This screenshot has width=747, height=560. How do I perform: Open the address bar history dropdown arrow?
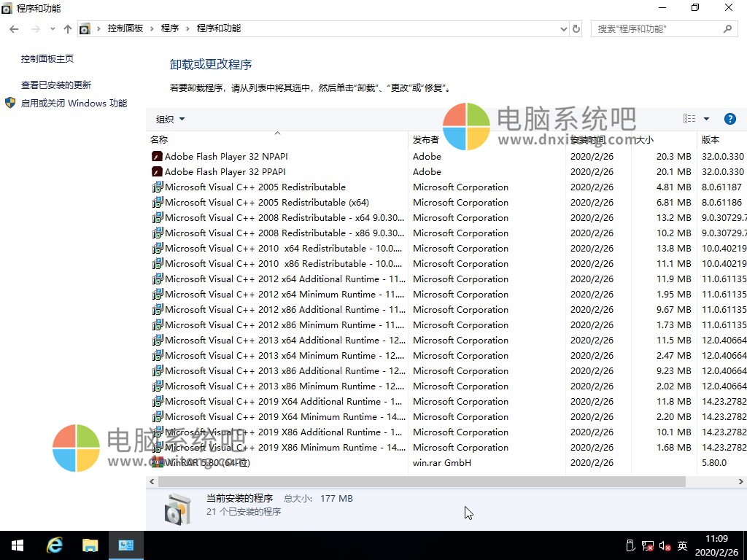click(x=564, y=28)
